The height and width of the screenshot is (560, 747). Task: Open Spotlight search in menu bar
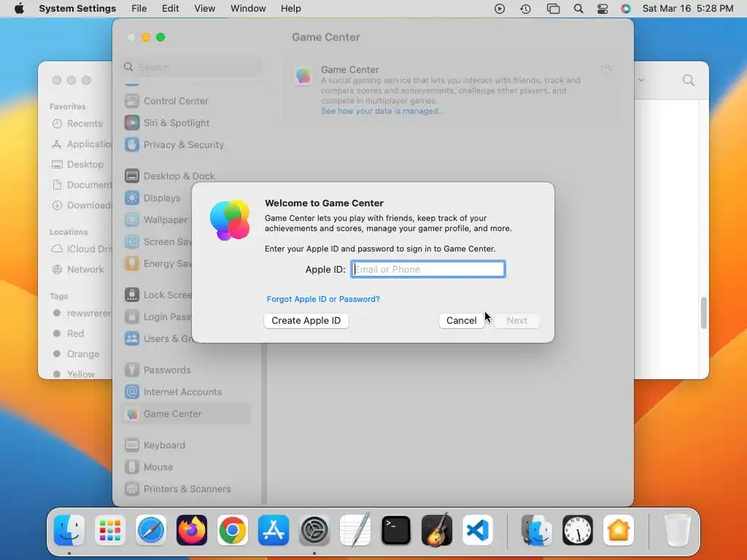[578, 9]
